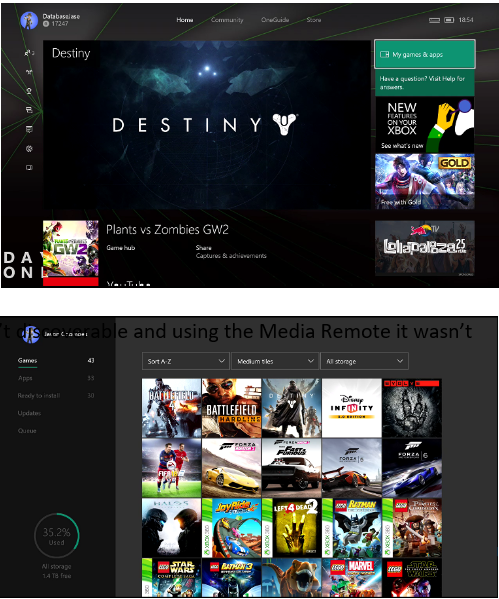
Task: Open the Messages icon in left sidebar
Action: click(29, 110)
